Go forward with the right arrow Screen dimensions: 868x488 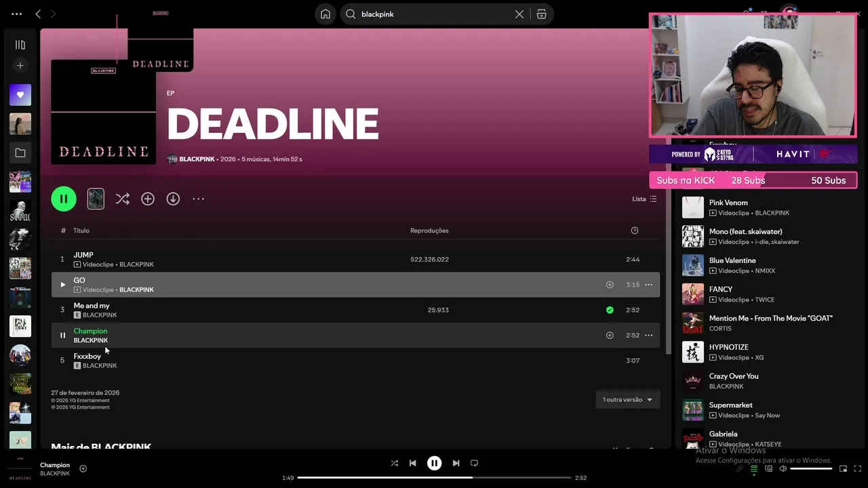(54, 14)
